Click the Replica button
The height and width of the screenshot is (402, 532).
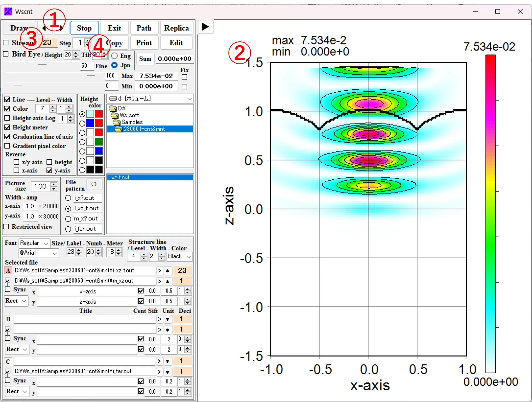(x=176, y=28)
